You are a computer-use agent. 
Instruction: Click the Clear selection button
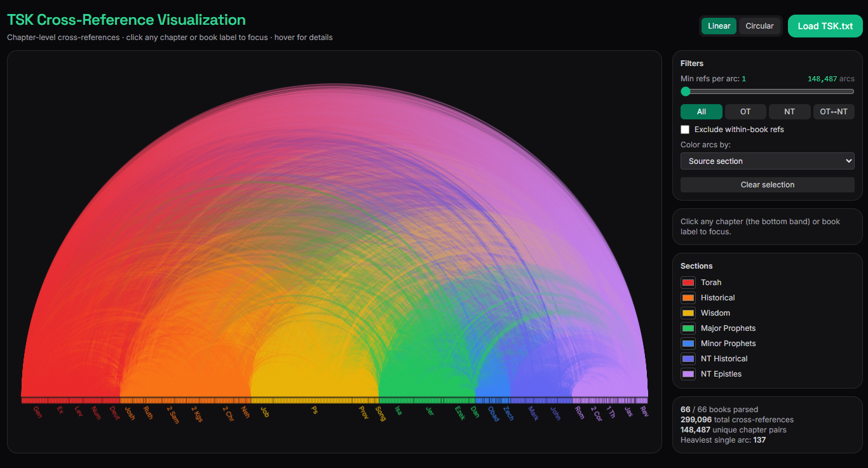coord(767,185)
